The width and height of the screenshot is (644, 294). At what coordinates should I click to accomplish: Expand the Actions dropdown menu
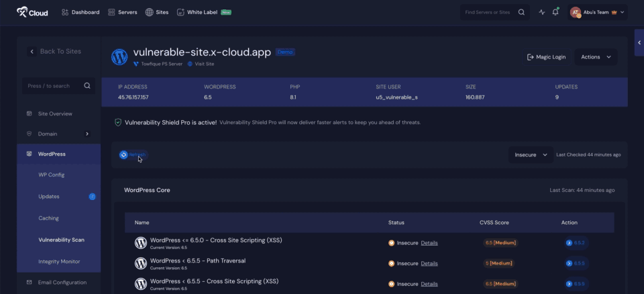click(596, 57)
